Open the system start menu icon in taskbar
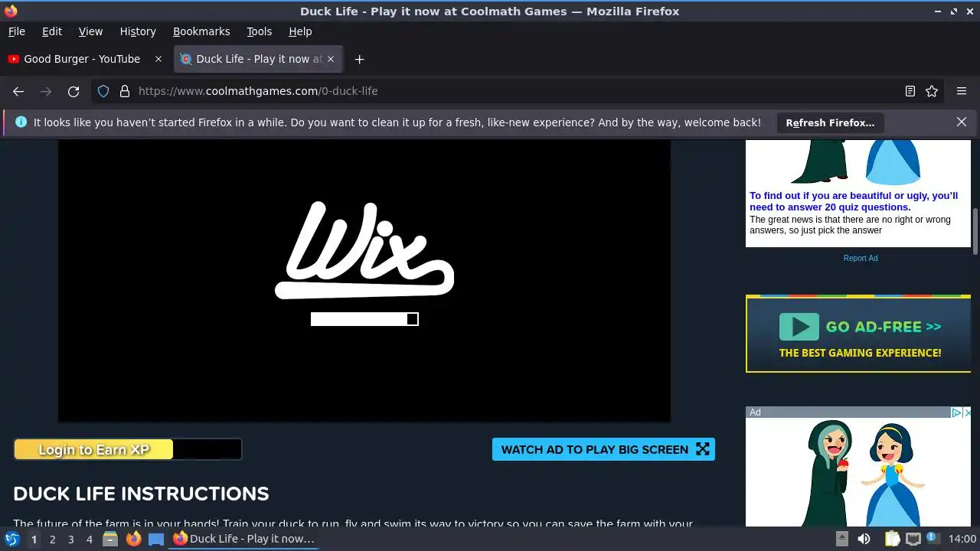This screenshot has height=551, width=980. [12, 539]
